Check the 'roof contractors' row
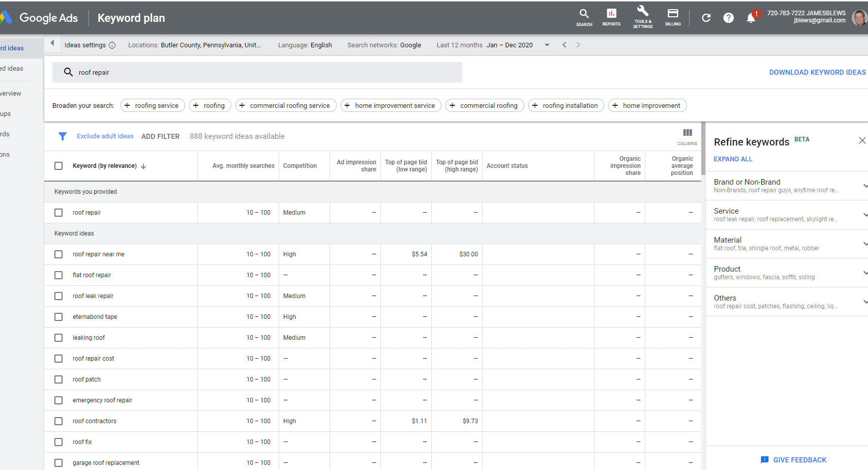The width and height of the screenshot is (868, 470). [58, 421]
